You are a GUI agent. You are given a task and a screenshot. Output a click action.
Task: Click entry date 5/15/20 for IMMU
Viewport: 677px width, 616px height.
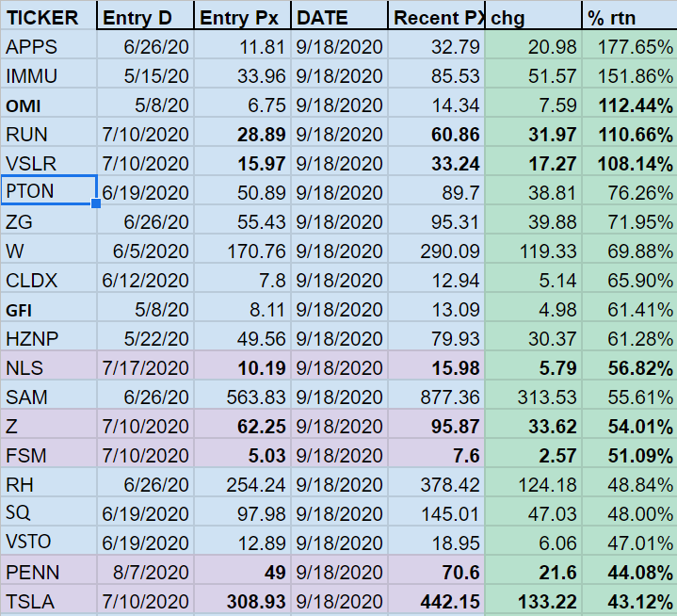coord(146,74)
